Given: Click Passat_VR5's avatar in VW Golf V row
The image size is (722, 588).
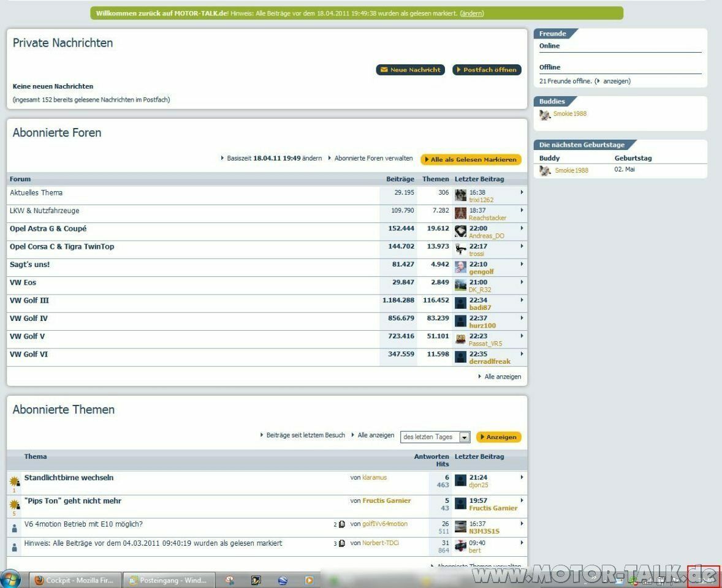Looking at the screenshot, I should pyautogui.click(x=460, y=339).
